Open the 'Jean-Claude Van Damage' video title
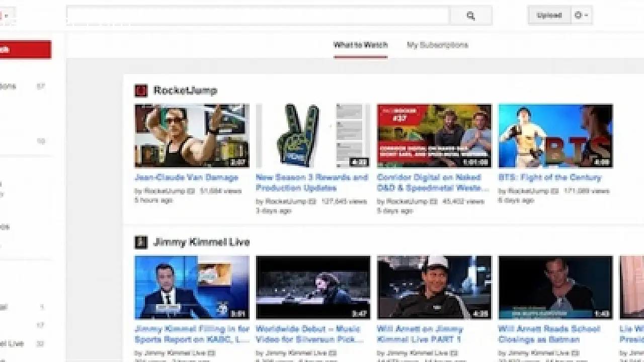The width and height of the screenshot is (644, 362). point(187,177)
